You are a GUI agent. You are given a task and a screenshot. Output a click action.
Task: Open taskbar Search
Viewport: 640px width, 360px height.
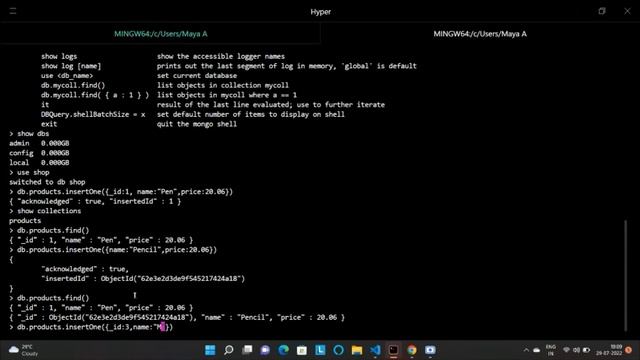point(229,350)
